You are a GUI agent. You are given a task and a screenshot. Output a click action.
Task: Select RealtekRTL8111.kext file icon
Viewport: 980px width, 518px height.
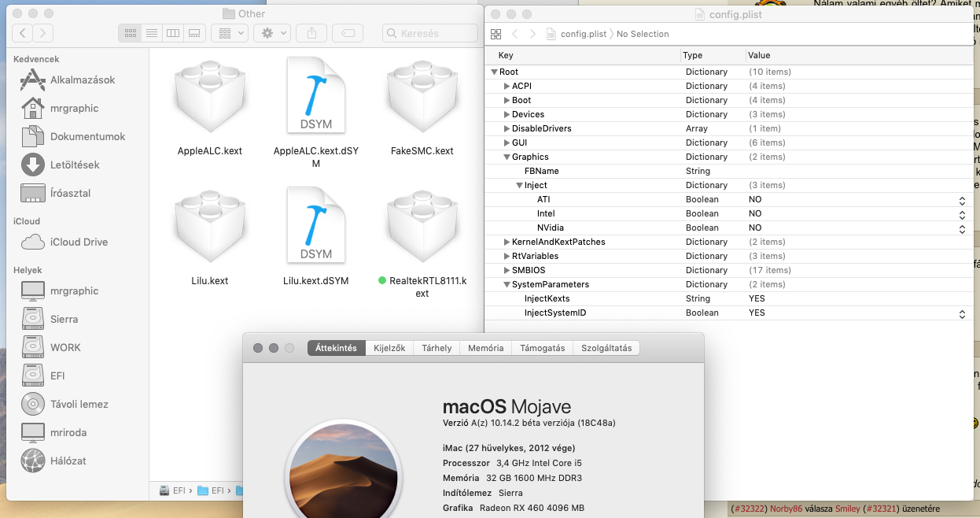click(x=422, y=224)
